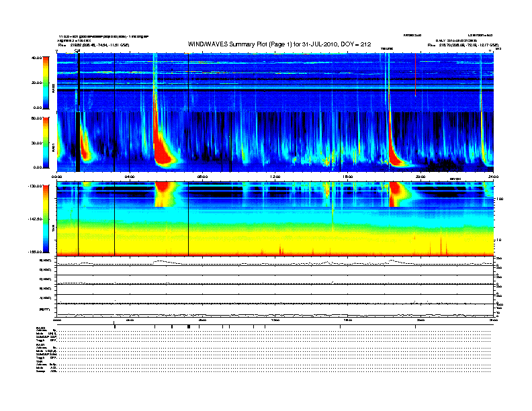Click the Cal marker above RAD2 panel
Image resolution: width=532 pixels, height=411 pixels.
[x=77, y=50]
